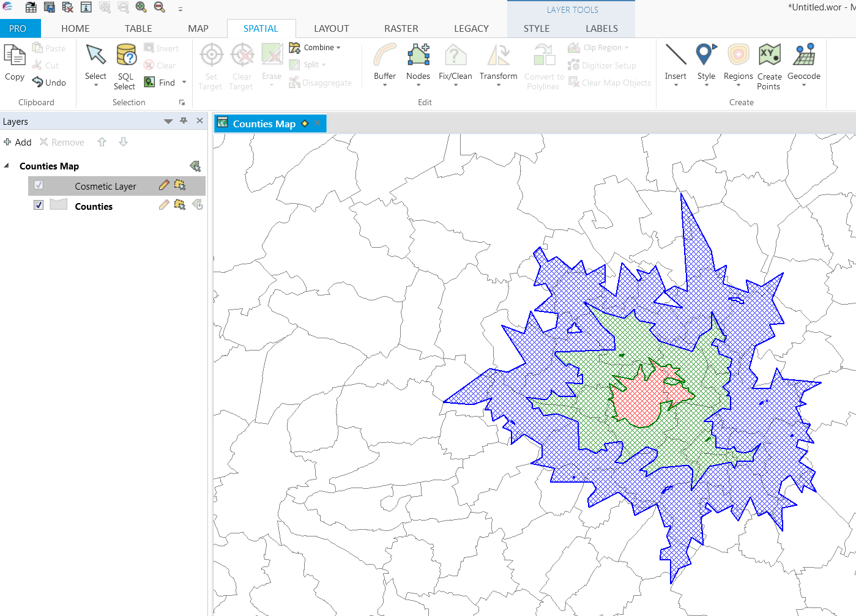856x616 pixels.
Task: Open the Transform tool
Action: [498, 64]
